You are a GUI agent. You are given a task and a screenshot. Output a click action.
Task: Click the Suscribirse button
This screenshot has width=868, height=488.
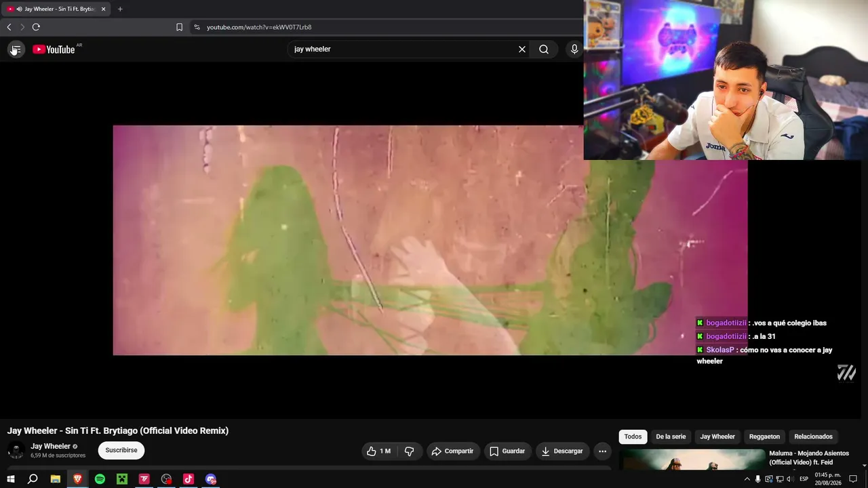[x=121, y=451]
